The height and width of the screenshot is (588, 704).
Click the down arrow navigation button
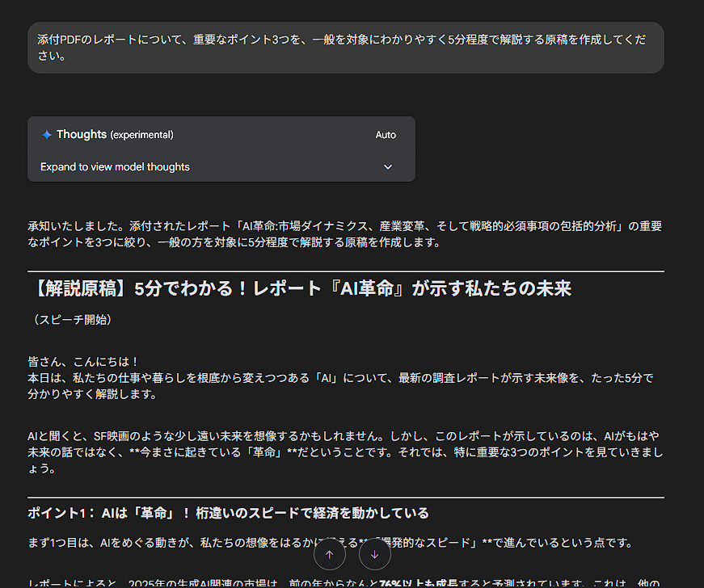point(374,555)
